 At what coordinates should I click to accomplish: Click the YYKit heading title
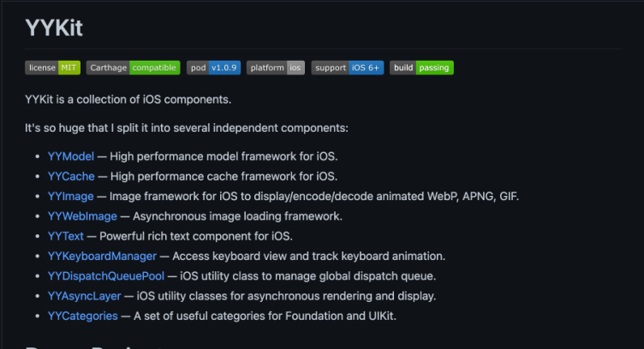(54, 27)
